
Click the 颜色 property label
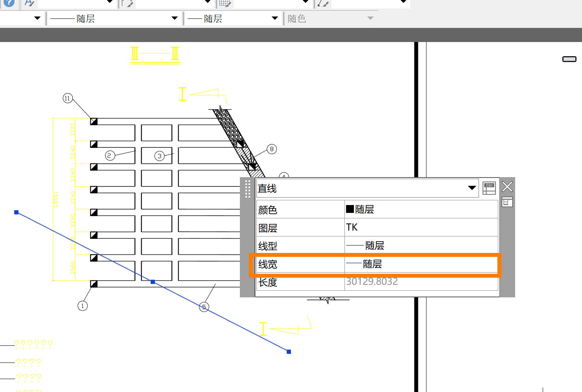(268, 210)
